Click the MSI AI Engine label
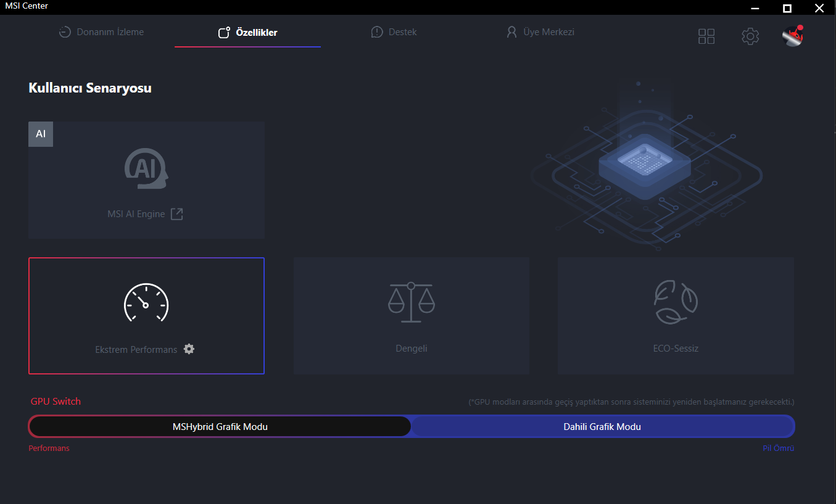The height and width of the screenshot is (504, 836). [136, 214]
